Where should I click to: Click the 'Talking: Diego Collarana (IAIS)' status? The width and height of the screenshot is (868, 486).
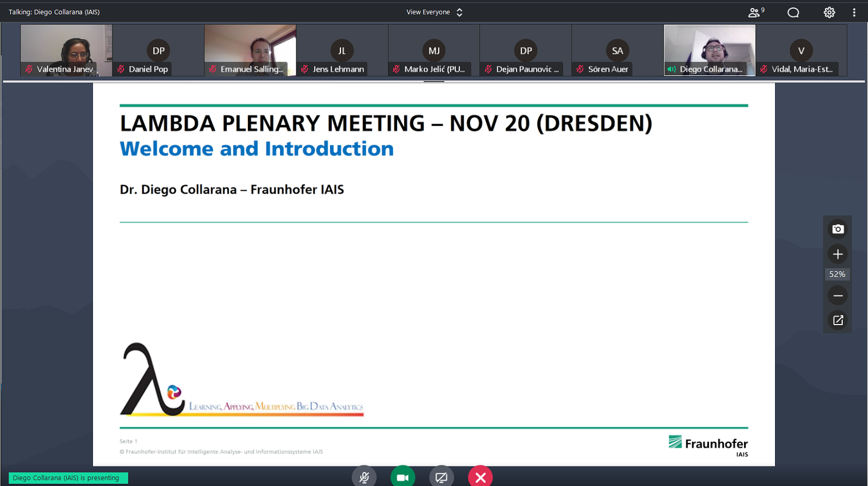coord(55,12)
